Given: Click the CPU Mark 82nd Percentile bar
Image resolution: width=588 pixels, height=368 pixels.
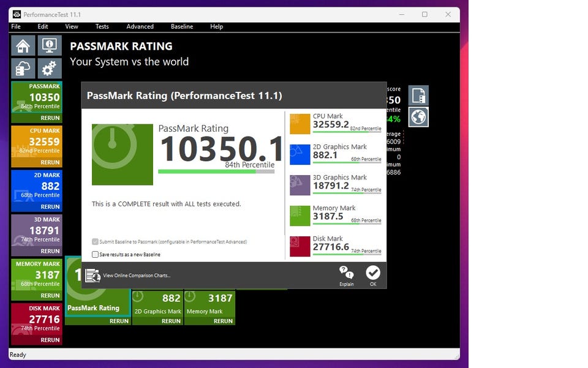Looking at the screenshot, I should click(347, 132).
